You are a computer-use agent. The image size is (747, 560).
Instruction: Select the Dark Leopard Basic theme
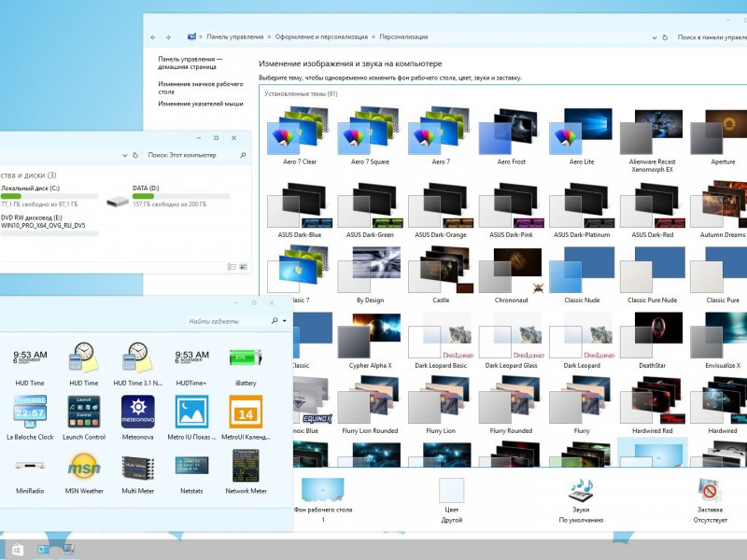point(440,340)
